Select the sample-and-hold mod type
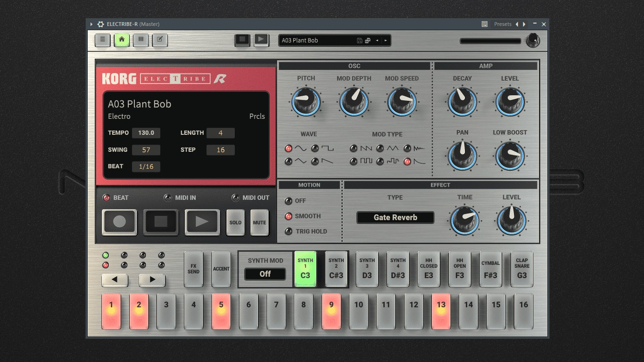This screenshot has height=362, width=644. (x=380, y=162)
